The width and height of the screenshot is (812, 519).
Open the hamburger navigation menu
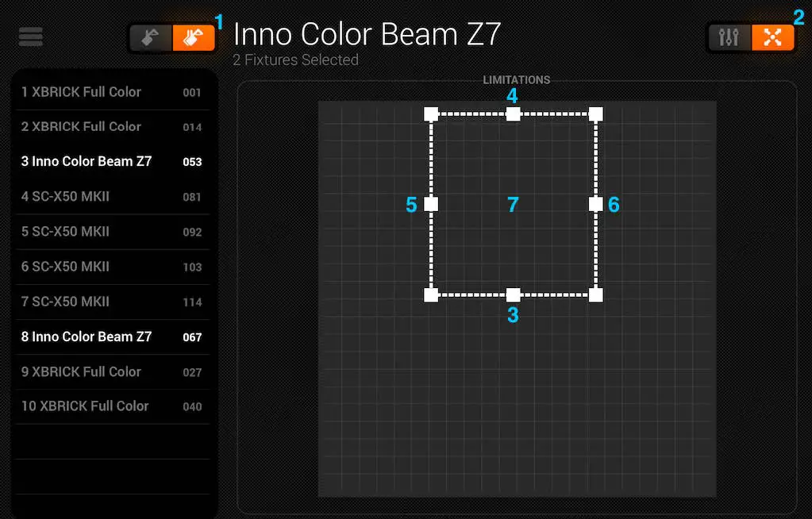click(30, 37)
